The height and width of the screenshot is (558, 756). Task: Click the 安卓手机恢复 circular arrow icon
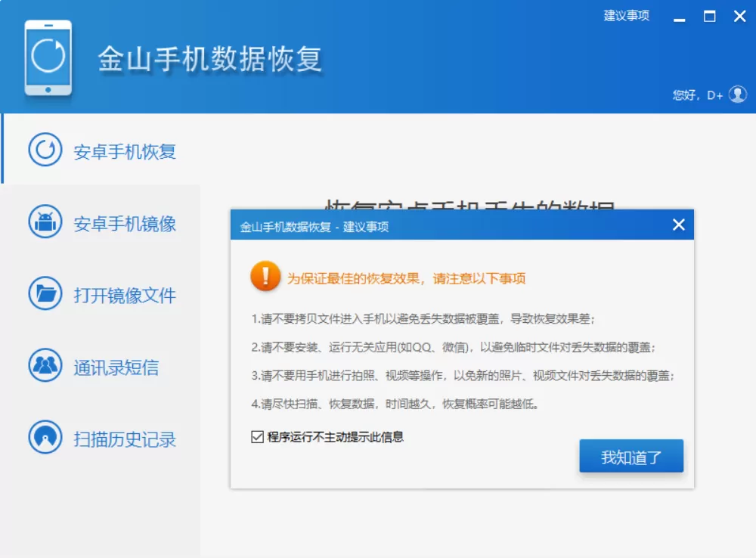pos(45,150)
